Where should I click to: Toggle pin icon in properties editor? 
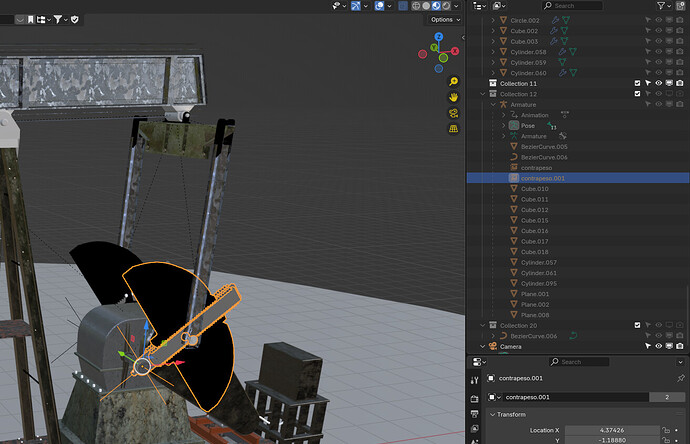pos(681,378)
